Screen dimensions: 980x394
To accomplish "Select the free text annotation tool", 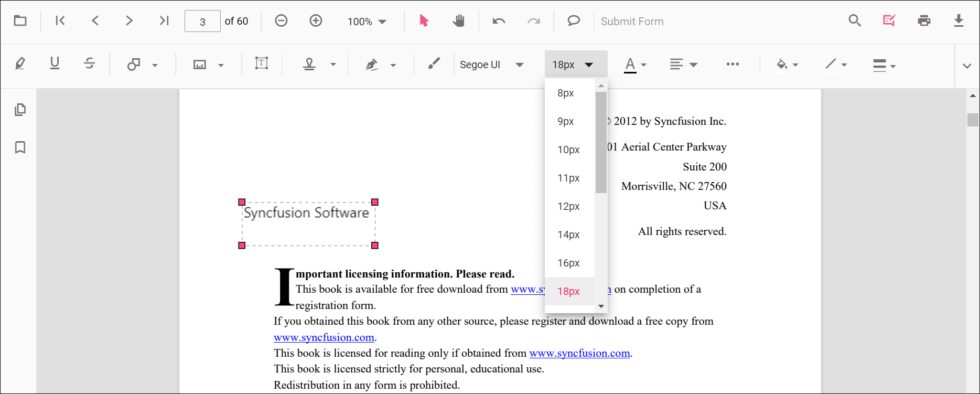I will (x=262, y=64).
